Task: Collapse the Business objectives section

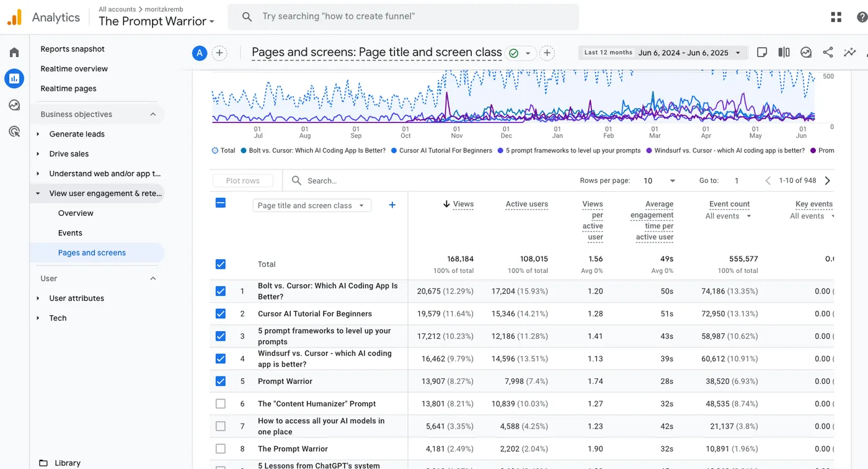Action: click(153, 114)
